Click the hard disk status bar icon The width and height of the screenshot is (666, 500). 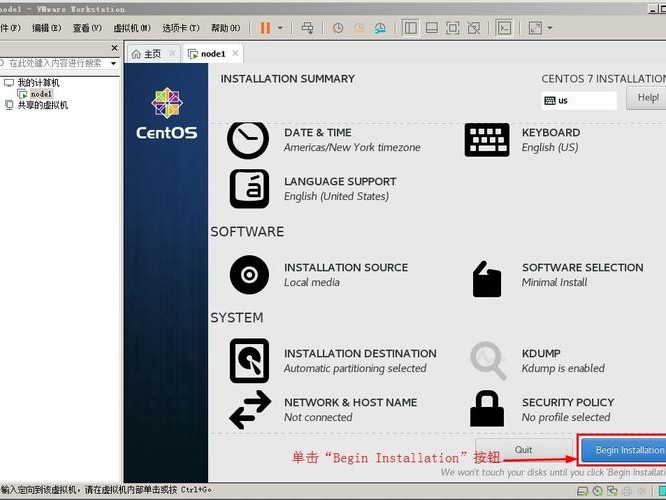(583, 492)
